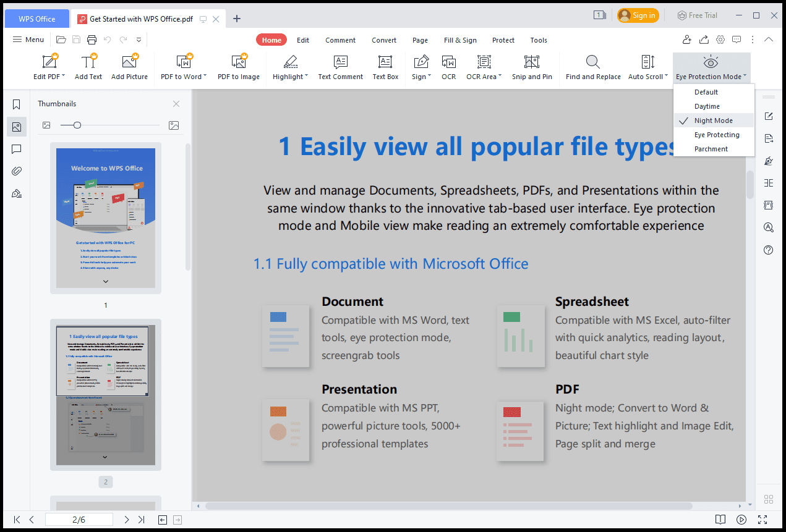Viewport: 786px width, 532px height.
Task: Run the OCR tool
Action: point(448,67)
